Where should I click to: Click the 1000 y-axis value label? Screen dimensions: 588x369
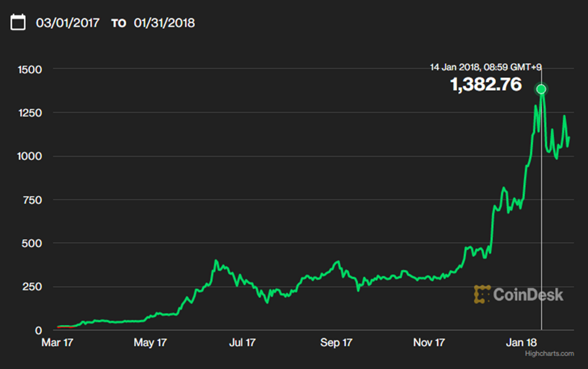[x=29, y=156]
